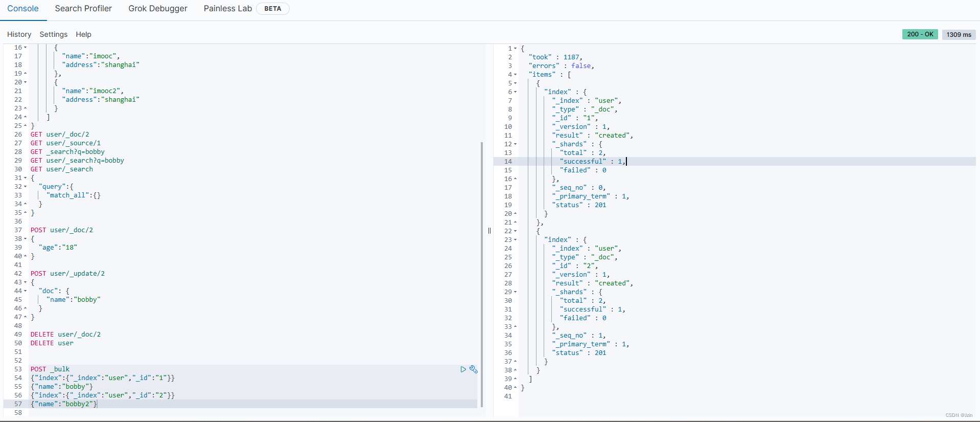Collapse the _shards fold at response line 12
The image size is (980, 422).
516,144
